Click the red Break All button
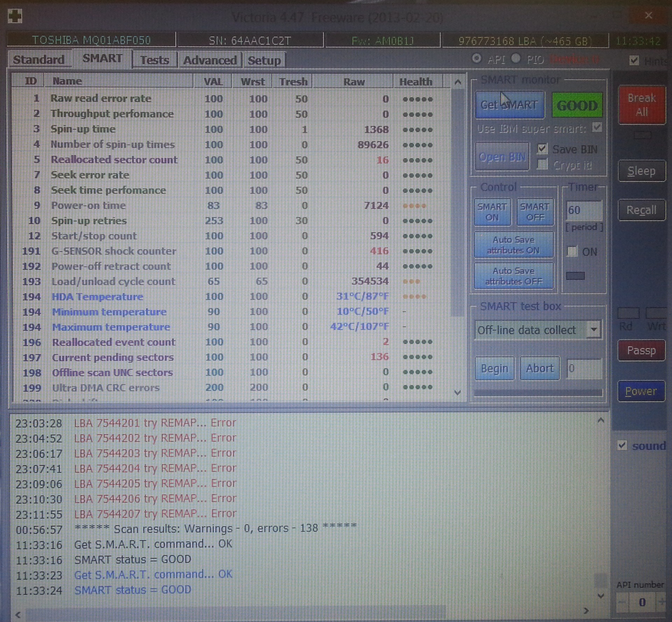The width and height of the screenshot is (672, 622). coord(642,105)
